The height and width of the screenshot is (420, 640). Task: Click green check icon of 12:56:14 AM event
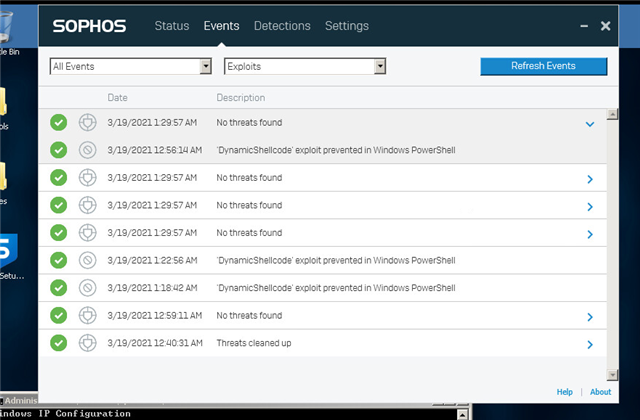click(x=58, y=150)
